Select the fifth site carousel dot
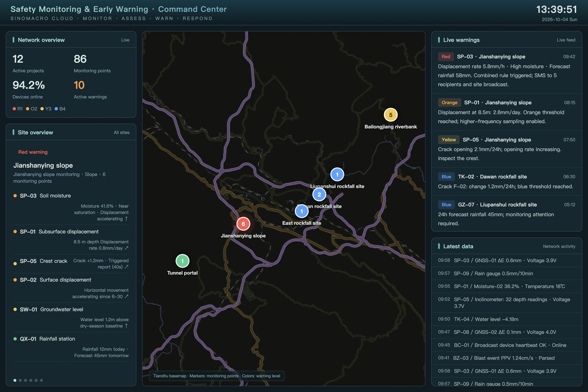 (36, 380)
